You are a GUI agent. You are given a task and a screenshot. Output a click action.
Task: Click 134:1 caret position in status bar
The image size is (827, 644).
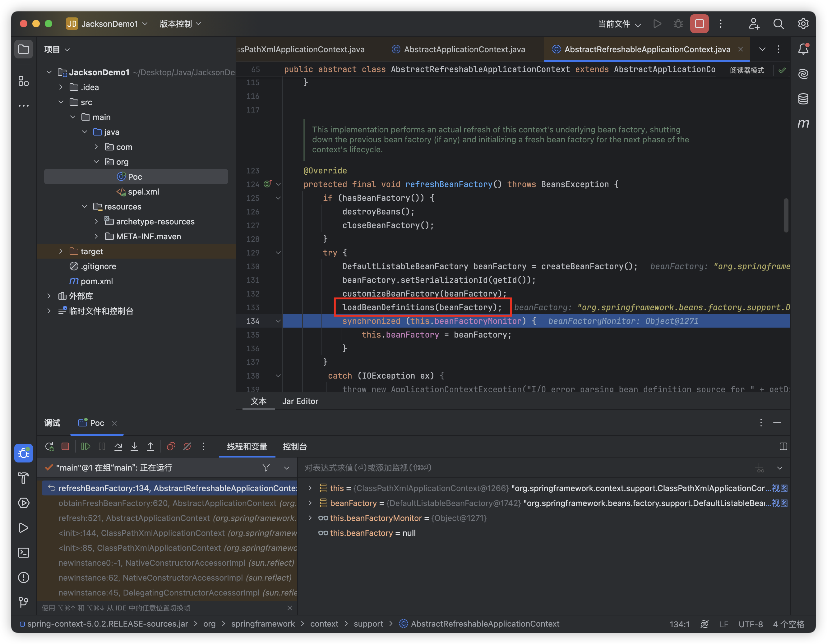(679, 624)
